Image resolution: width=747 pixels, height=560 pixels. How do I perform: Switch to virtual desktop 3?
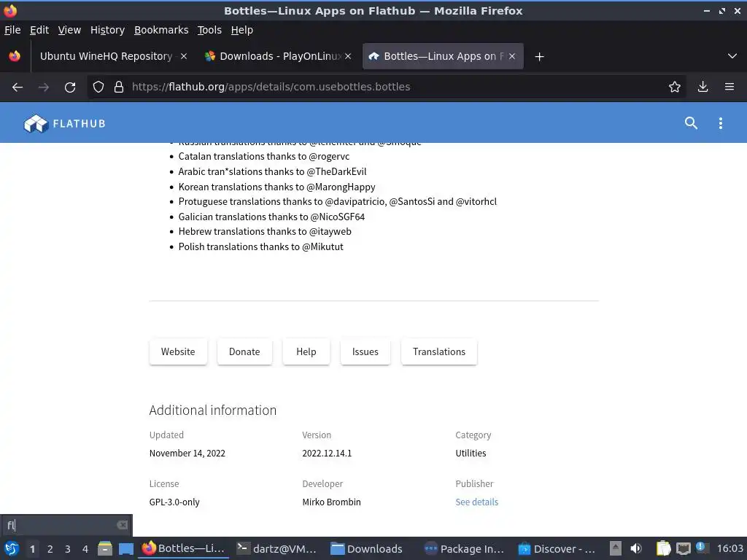(68, 549)
